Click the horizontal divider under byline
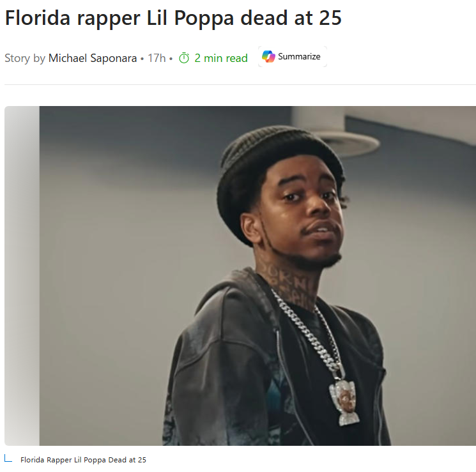 coord(240,84)
